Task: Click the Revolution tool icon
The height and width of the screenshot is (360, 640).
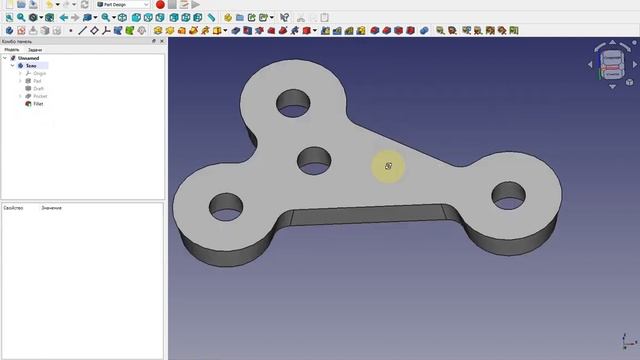Action: coord(170,31)
